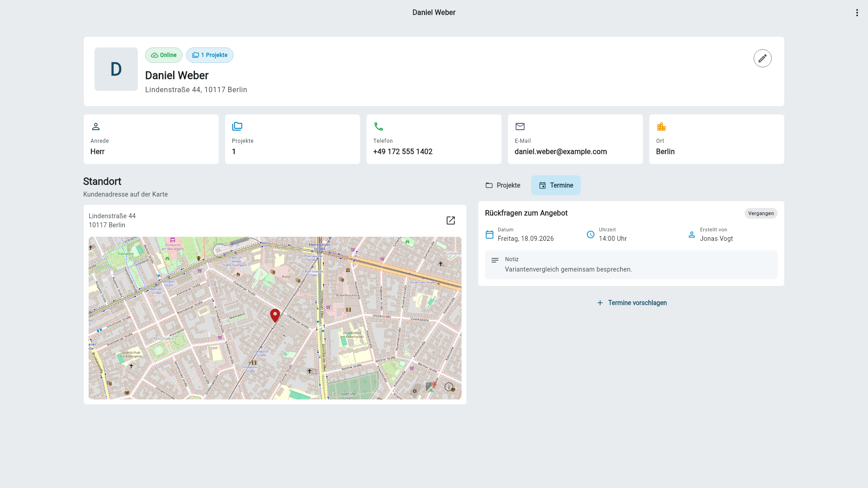Click phone number +49 172 555 1402
Image resolution: width=868 pixels, height=488 pixels.
(x=403, y=152)
